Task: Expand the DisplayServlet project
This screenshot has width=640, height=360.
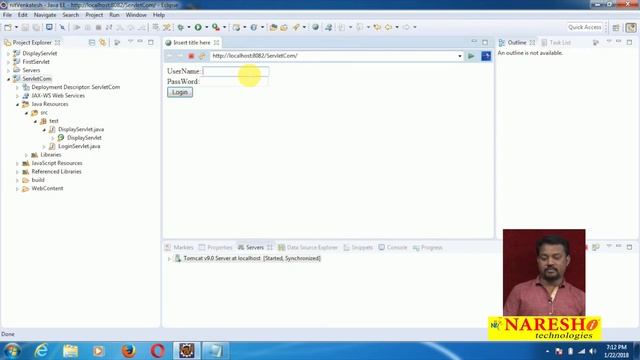Action: [x=8, y=53]
